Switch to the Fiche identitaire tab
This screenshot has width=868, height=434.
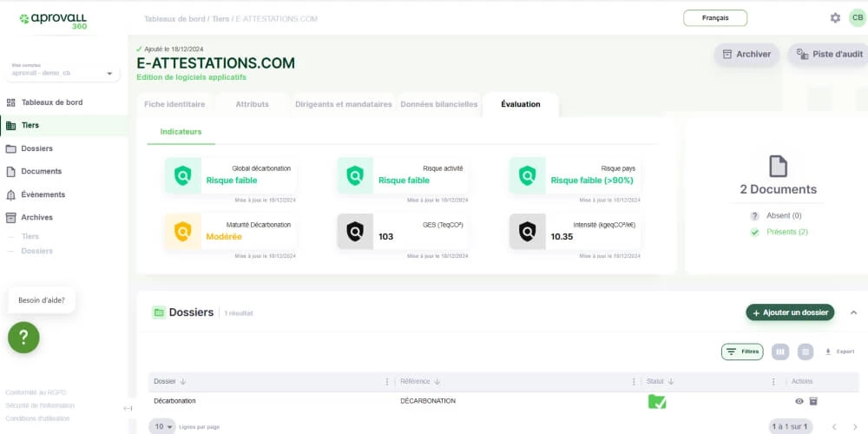coord(174,104)
